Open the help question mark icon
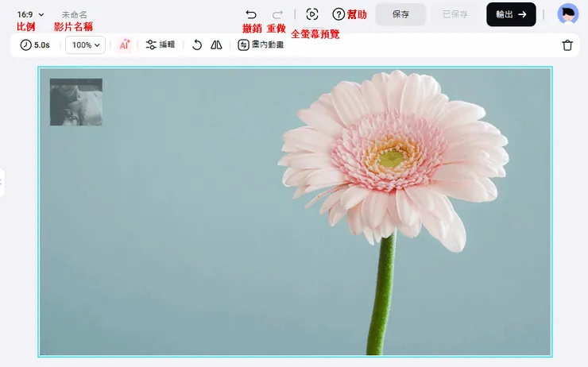The height and width of the screenshot is (367, 588). [338, 14]
